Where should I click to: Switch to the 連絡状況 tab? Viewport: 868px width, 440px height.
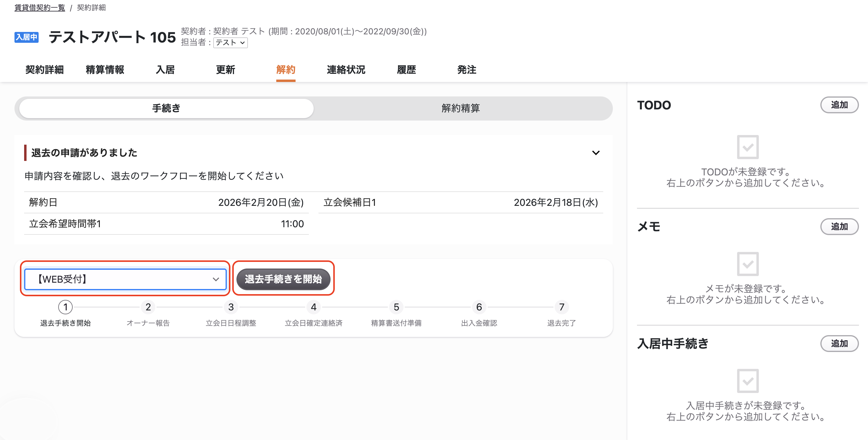pos(346,70)
